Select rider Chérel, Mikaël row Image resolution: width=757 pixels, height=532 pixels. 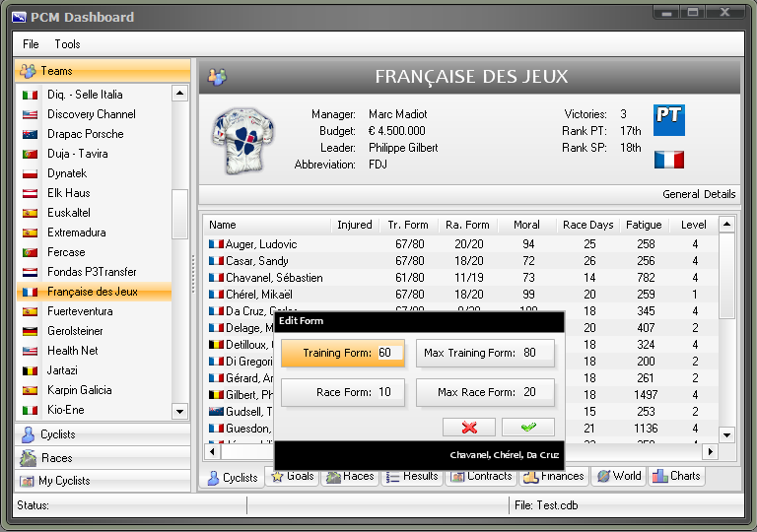[x=461, y=295]
